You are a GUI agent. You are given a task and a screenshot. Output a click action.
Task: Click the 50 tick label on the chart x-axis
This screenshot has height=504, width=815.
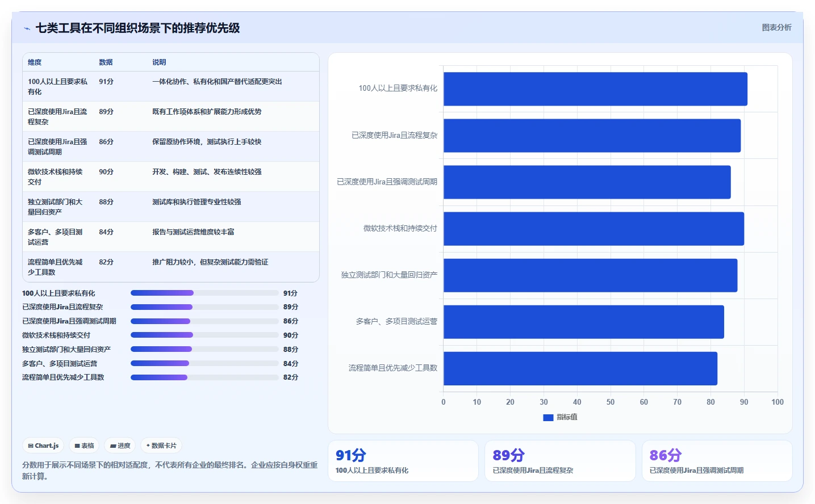click(x=611, y=402)
